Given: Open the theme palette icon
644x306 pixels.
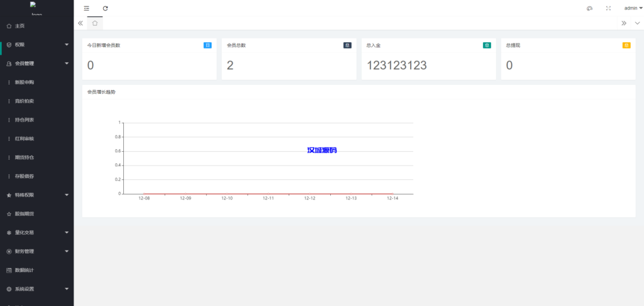Looking at the screenshot, I should pos(589,8).
